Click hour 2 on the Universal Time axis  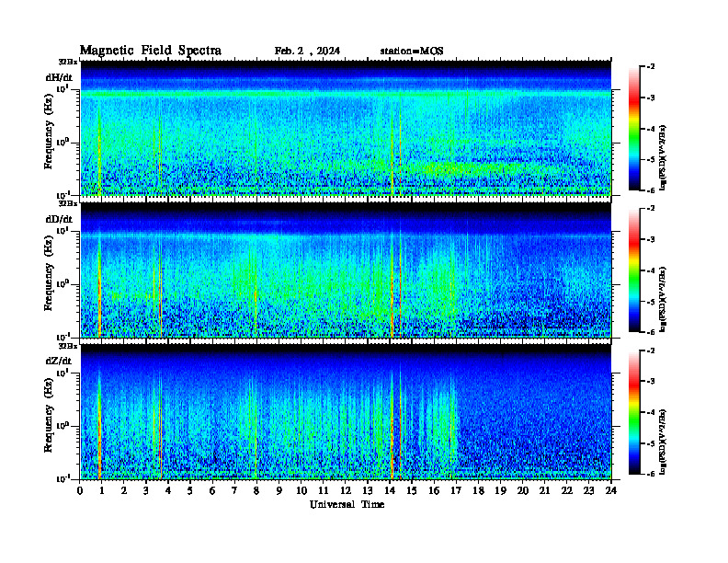pyautogui.click(x=124, y=490)
